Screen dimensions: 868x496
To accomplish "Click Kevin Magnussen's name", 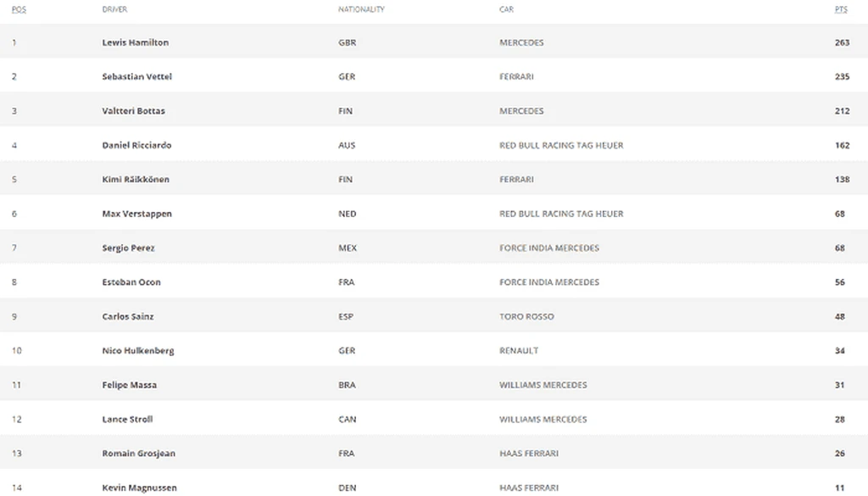I will click(140, 488).
